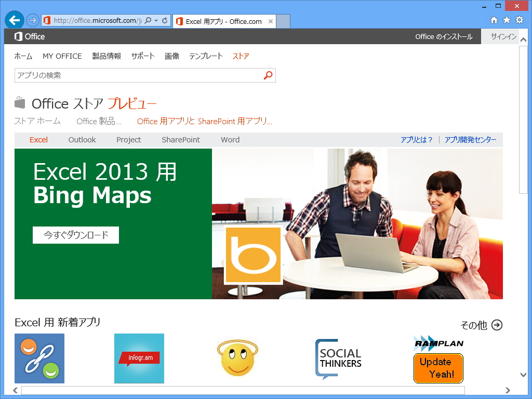Open the テンプレート menu item

tap(206, 56)
